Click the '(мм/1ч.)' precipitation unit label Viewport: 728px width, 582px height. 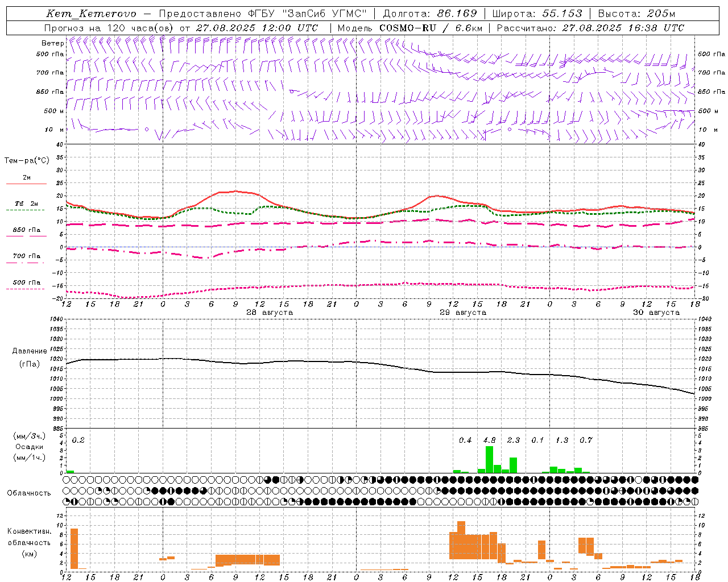pyautogui.click(x=30, y=458)
